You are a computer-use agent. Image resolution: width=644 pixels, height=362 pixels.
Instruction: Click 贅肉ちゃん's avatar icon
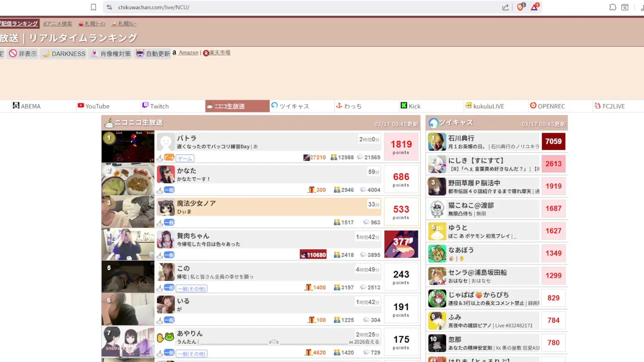point(166,240)
